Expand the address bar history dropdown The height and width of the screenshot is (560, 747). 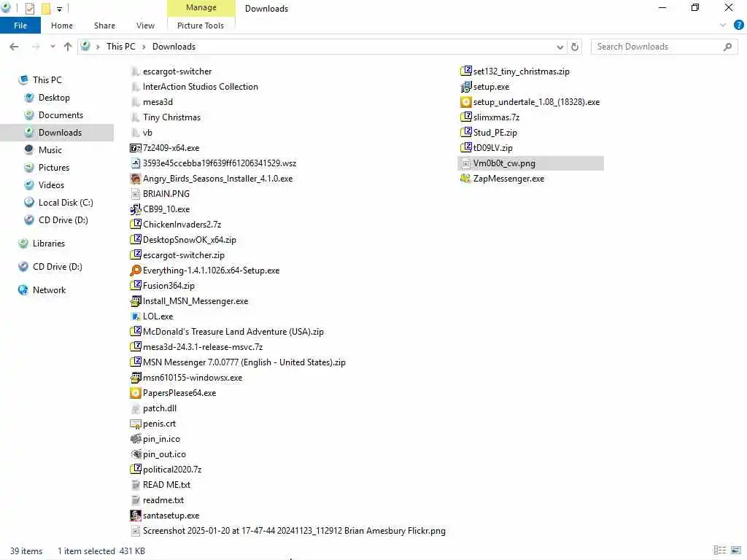(x=560, y=47)
